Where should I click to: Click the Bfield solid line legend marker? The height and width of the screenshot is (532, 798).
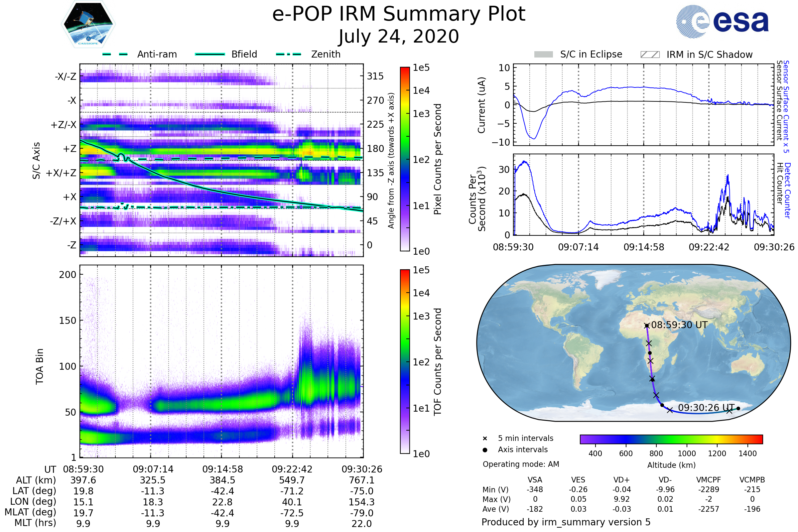(210, 54)
